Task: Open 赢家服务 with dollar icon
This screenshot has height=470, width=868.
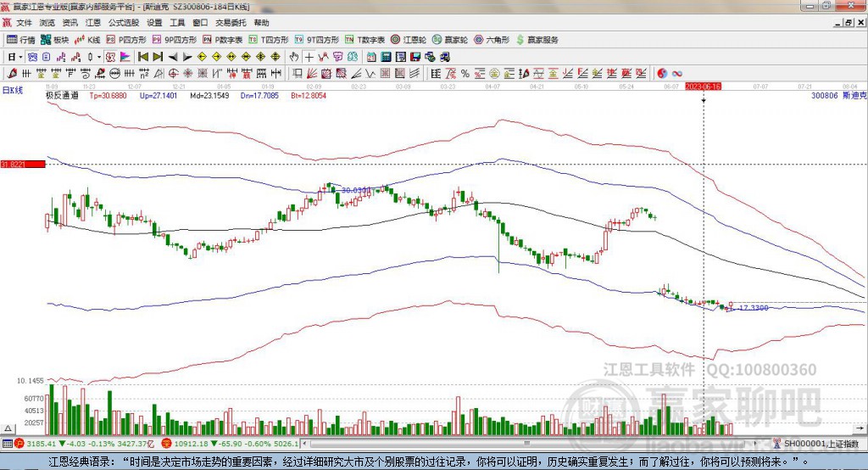Action: point(537,40)
